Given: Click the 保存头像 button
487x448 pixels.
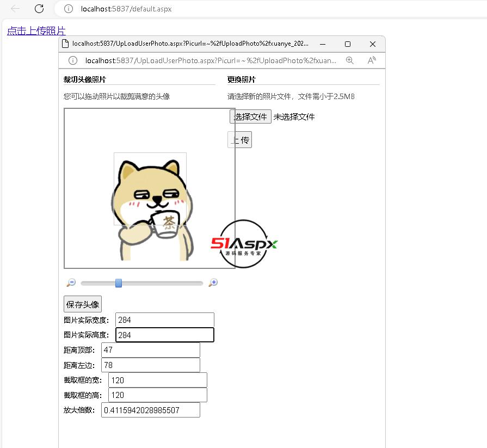Looking at the screenshot, I should click(83, 304).
